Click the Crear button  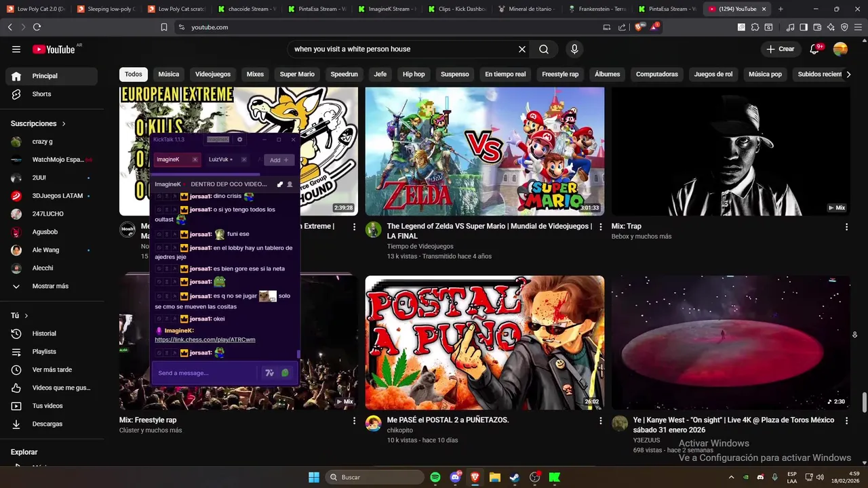pos(781,49)
